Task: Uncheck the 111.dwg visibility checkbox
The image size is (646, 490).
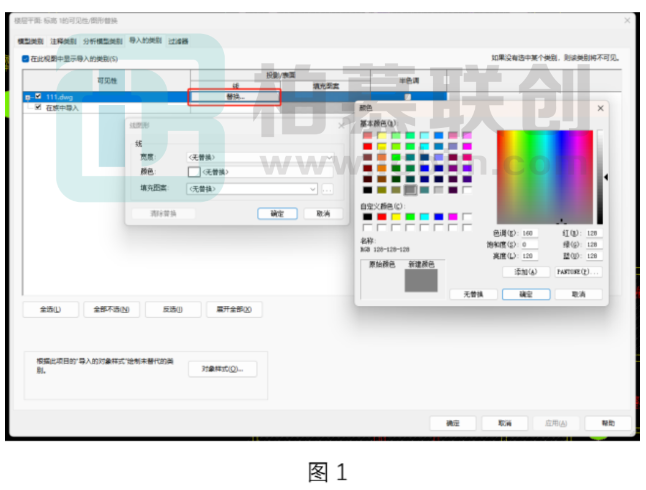Action: coord(38,96)
